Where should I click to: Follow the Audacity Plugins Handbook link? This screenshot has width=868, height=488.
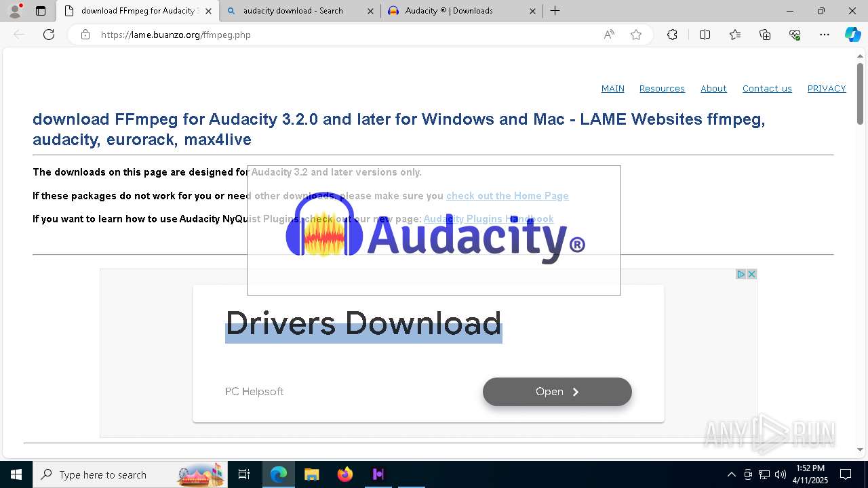tap(488, 219)
